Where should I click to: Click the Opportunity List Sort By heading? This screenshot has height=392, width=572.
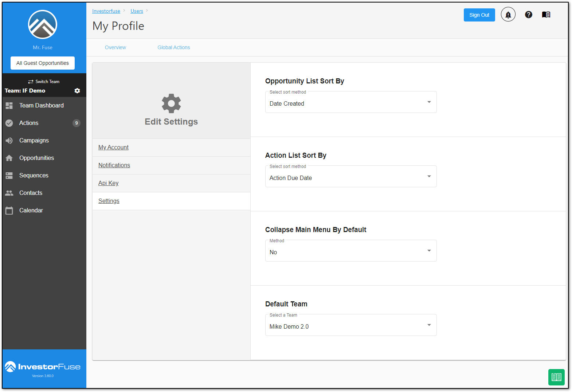(x=305, y=81)
